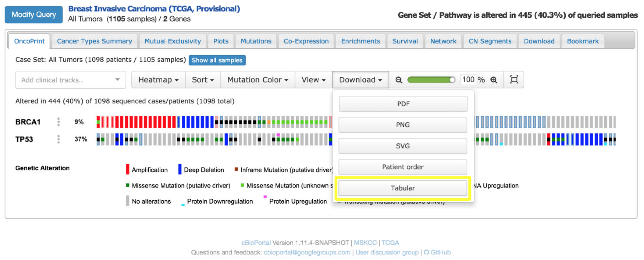Switch to the Mutual Exclusivity tab
The height and width of the screenshot is (260, 644).
point(172,41)
